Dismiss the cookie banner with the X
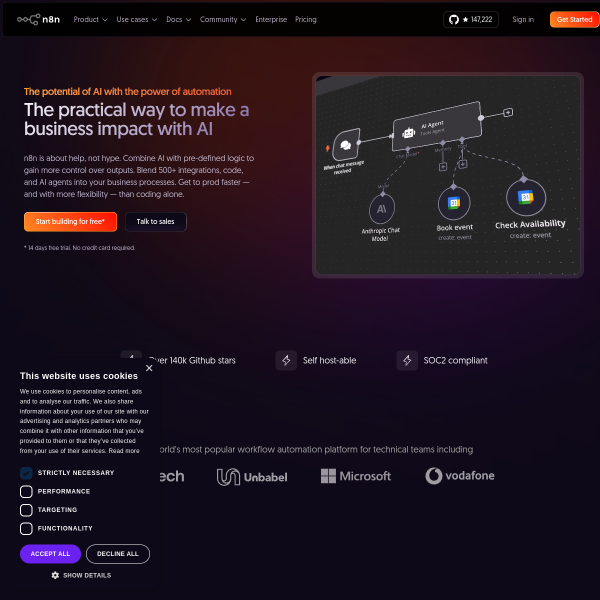 (149, 368)
